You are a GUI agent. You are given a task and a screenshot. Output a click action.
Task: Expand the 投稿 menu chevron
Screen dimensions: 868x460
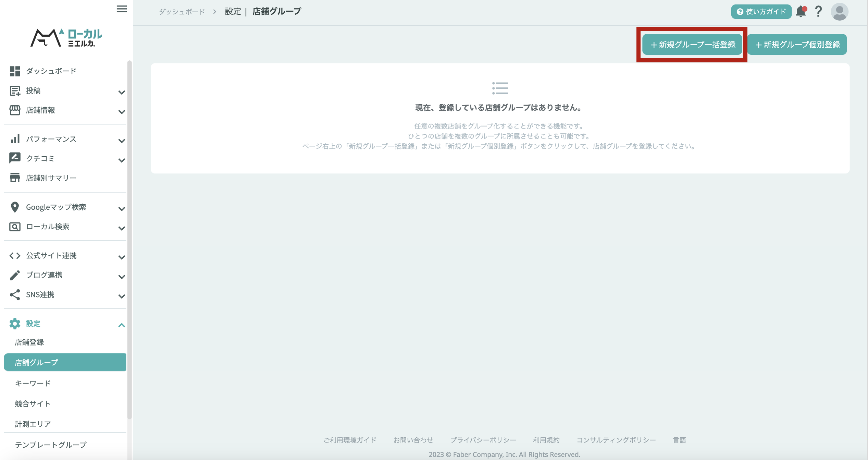[x=121, y=92]
